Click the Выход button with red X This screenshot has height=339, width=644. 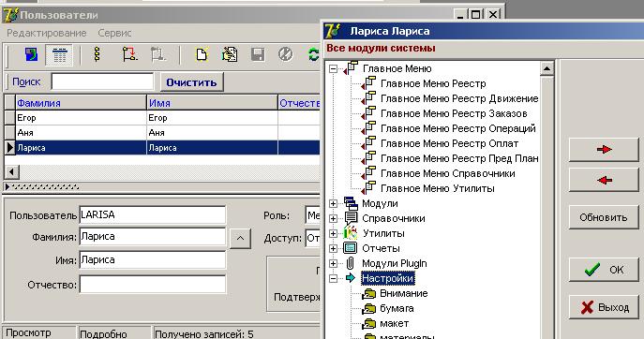604,307
